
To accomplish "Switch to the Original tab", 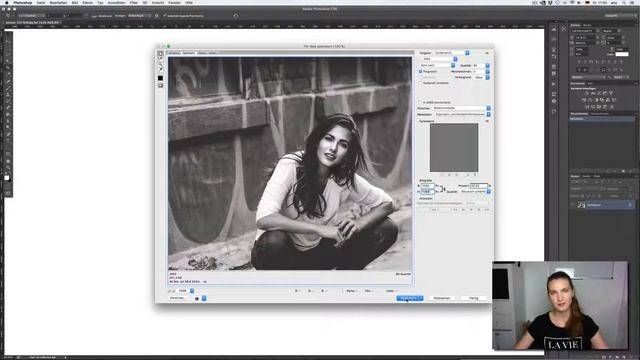I will [x=174, y=53].
